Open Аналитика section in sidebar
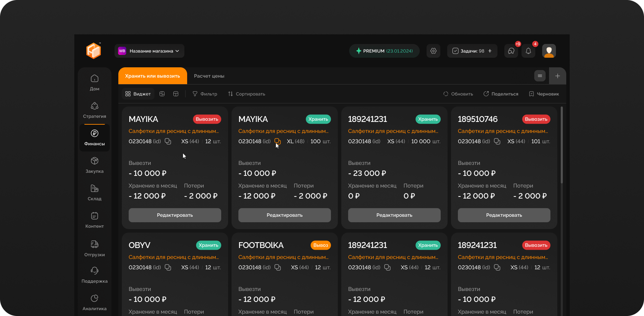Viewport: 644px width, 316px height. (95, 302)
